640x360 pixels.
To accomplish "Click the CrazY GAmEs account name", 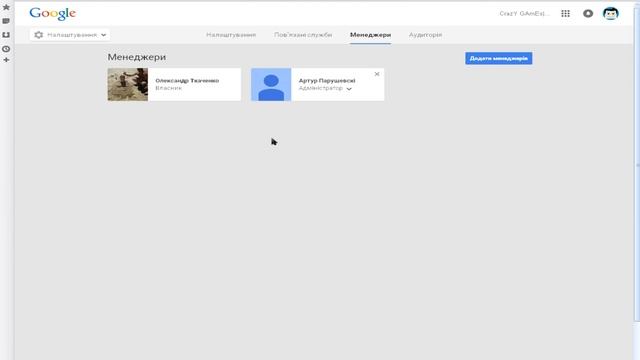I will tap(524, 13).
